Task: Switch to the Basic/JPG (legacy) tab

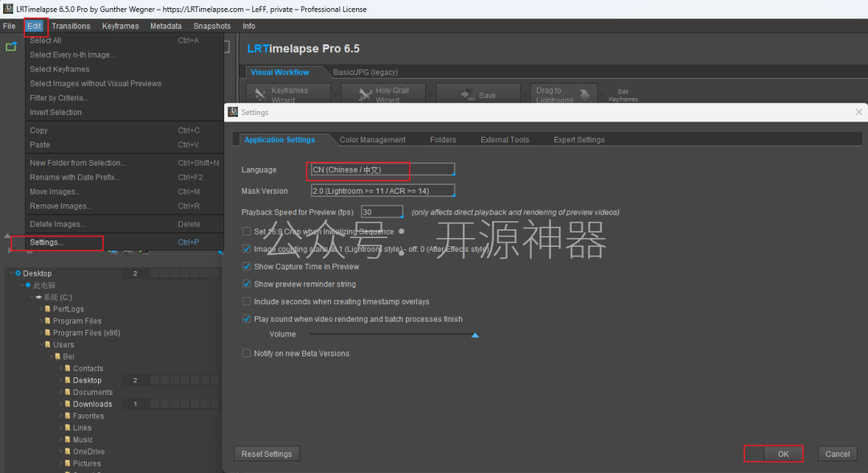Action: [x=366, y=72]
